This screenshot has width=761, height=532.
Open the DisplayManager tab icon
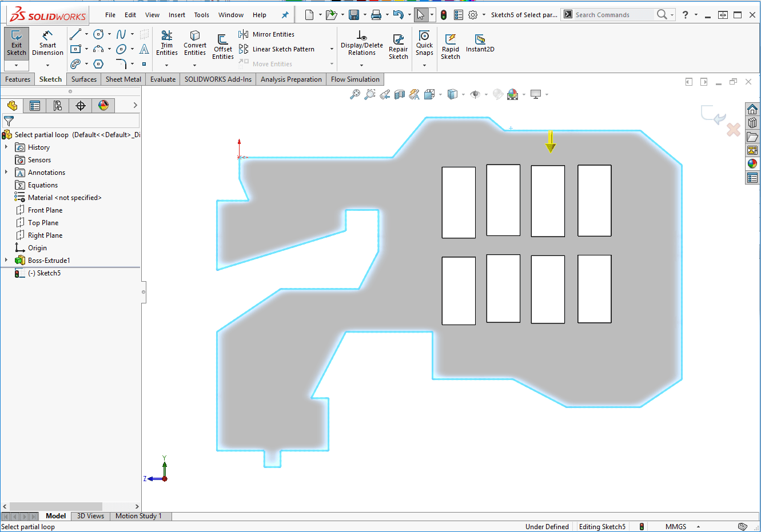pos(103,105)
